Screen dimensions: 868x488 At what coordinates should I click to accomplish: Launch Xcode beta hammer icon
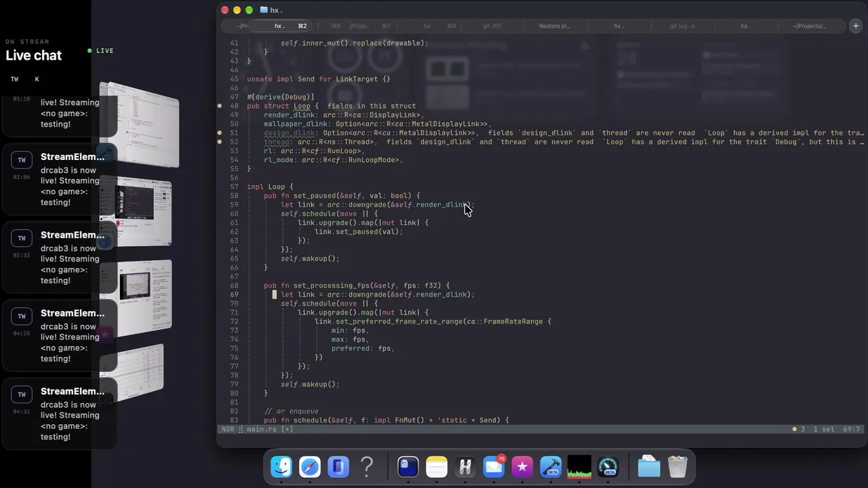tap(551, 466)
